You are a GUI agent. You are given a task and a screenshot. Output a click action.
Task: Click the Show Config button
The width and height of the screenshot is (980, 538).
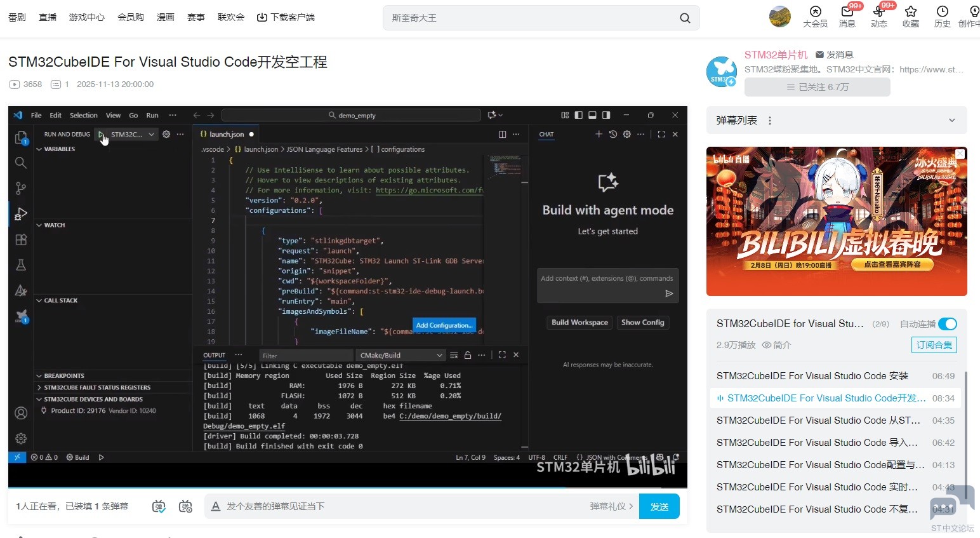pos(643,323)
